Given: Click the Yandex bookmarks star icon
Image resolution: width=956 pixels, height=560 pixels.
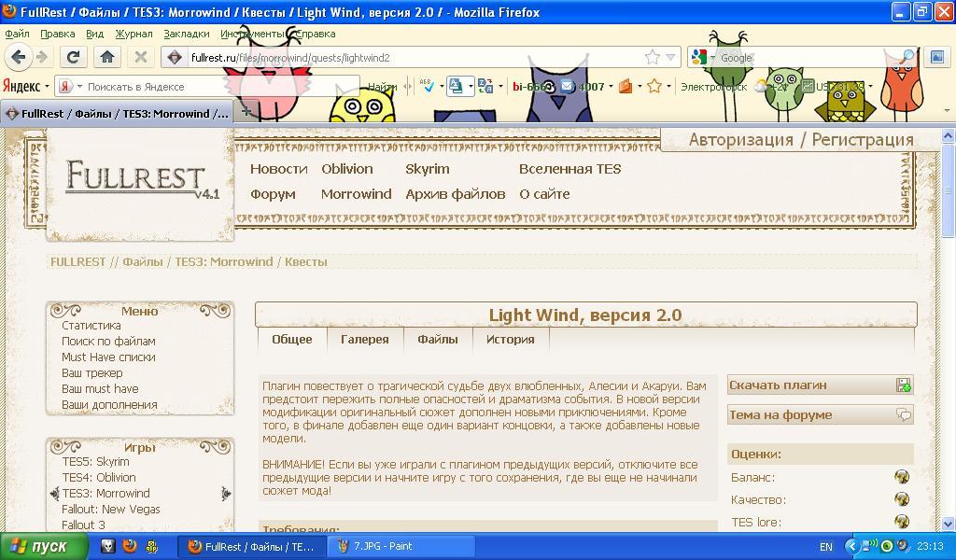Looking at the screenshot, I should 654,87.
